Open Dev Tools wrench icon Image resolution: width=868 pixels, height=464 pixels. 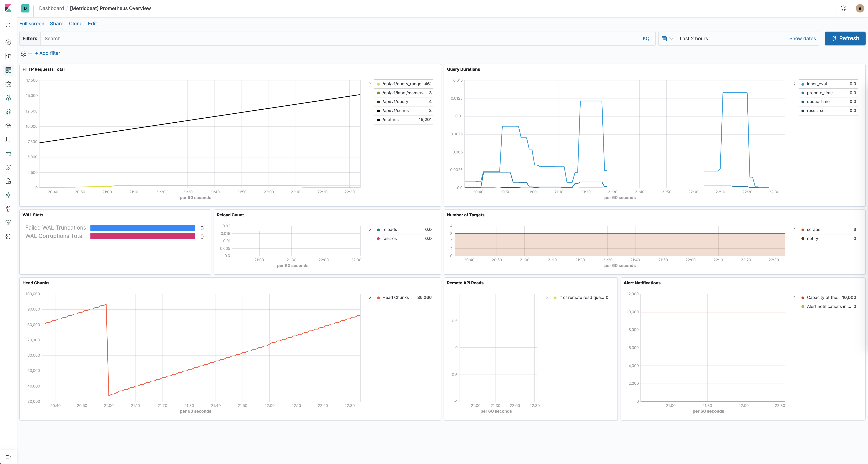[x=8, y=209]
